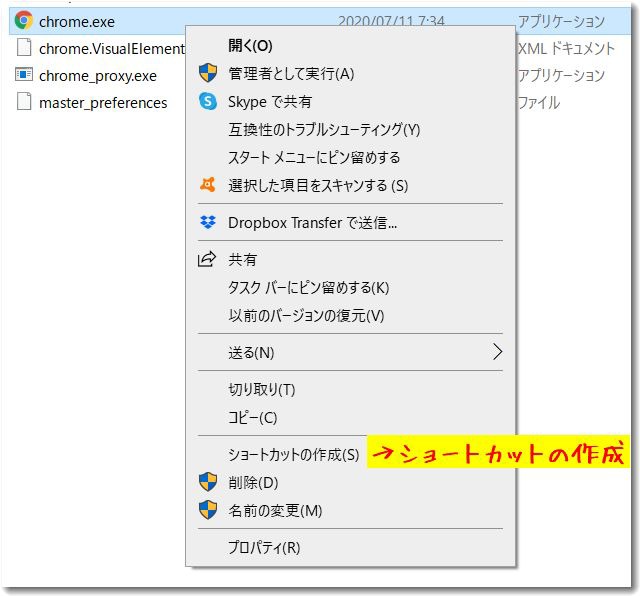This screenshot has width=640, height=596.
Task: Select 管理者として実行(A)
Action: [291, 73]
